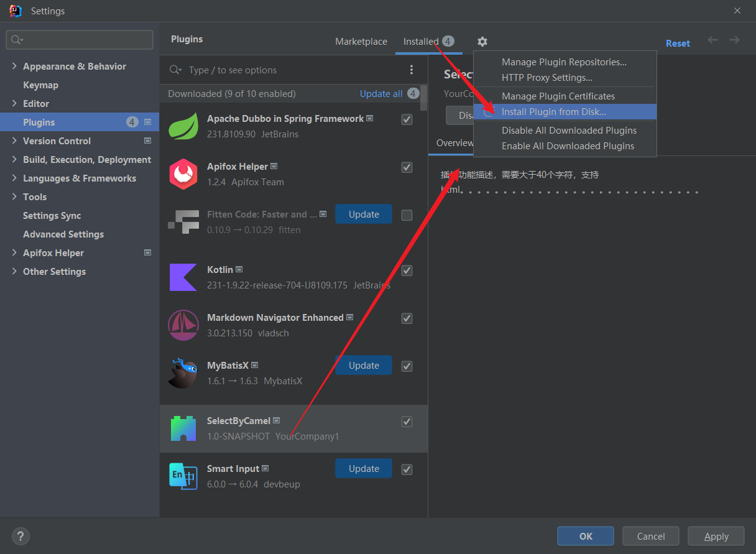Click the Smart Input plugin icon
Viewport: 756px width, 554px height.
pos(183,476)
